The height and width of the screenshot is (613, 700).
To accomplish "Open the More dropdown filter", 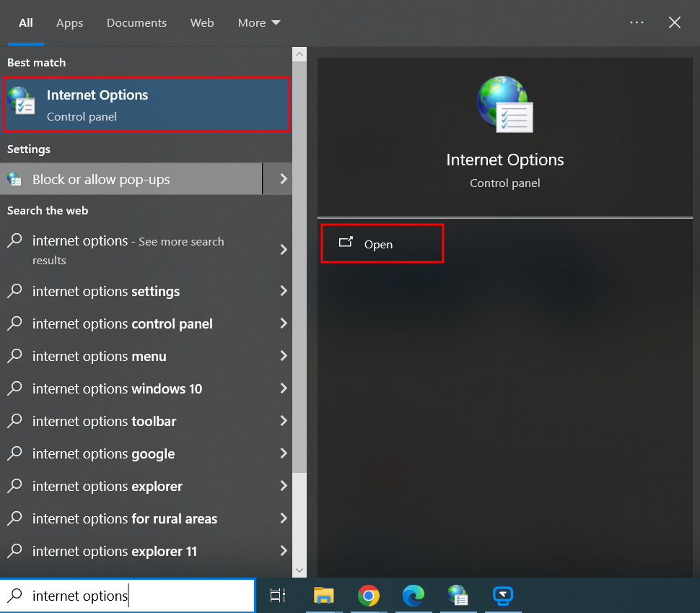I will 259,23.
